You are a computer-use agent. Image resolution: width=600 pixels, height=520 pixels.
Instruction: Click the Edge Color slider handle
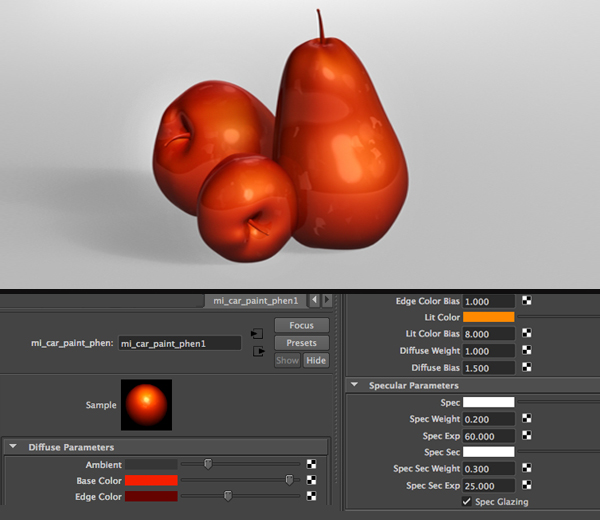tap(228, 496)
